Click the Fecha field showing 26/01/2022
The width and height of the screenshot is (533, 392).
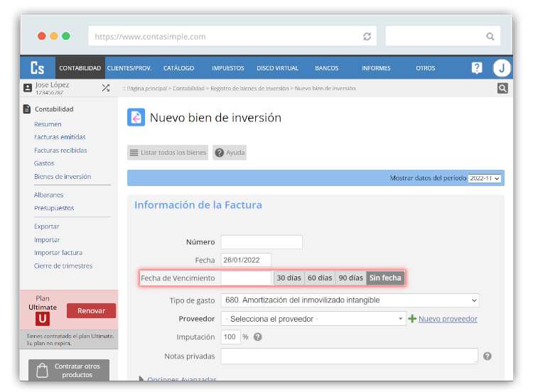point(246,260)
